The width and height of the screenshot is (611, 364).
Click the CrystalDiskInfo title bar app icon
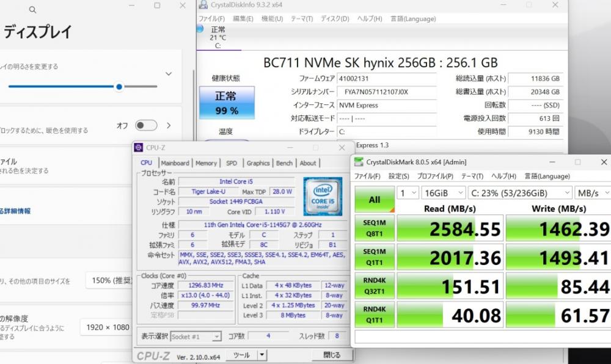[203, 5]
